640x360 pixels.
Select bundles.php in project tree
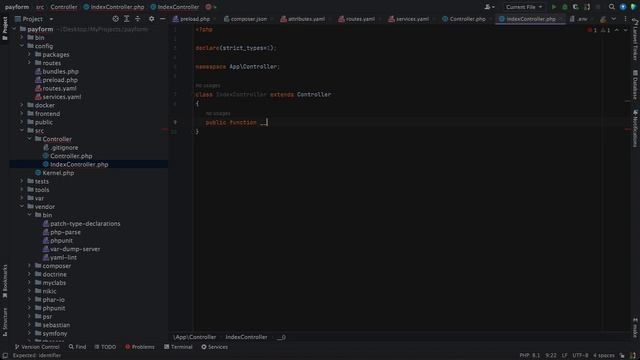(x=60, y=71)
